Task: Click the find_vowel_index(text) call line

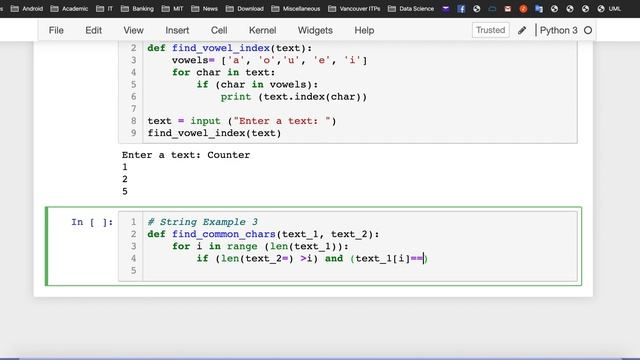Action: (214, 133)
